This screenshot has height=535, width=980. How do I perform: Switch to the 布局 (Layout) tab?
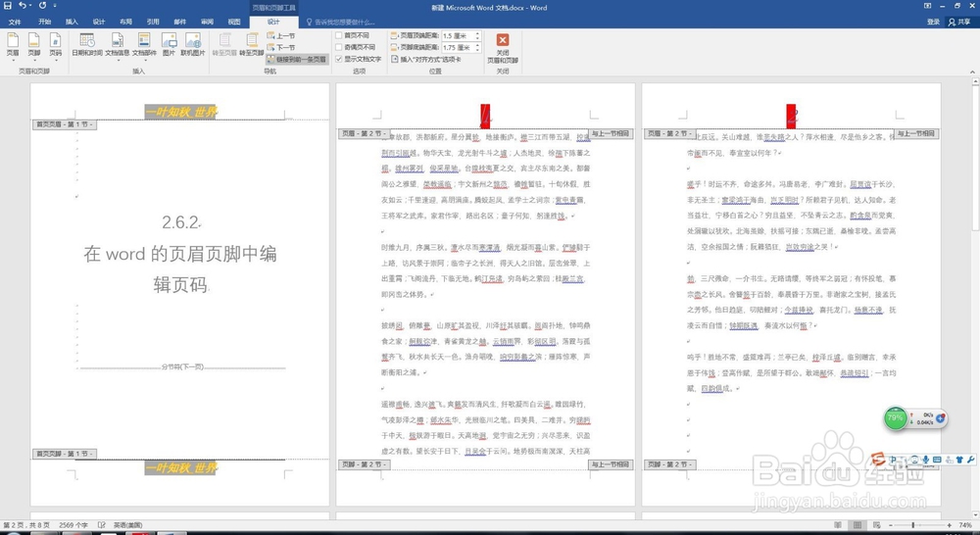pos(125,22)
